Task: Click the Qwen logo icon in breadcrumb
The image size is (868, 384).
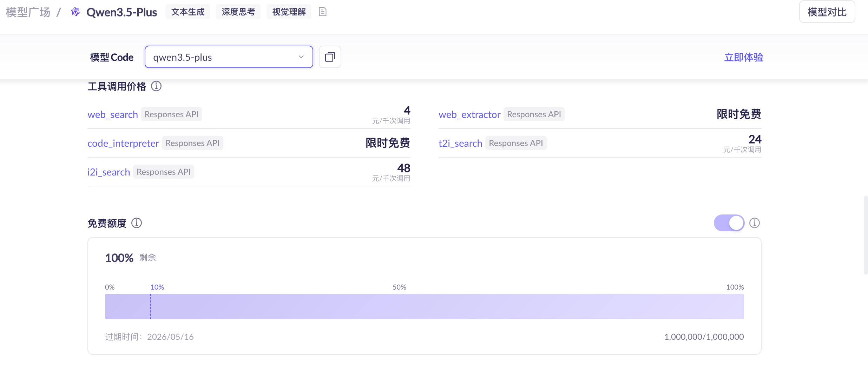Action: tap(75, 12)
